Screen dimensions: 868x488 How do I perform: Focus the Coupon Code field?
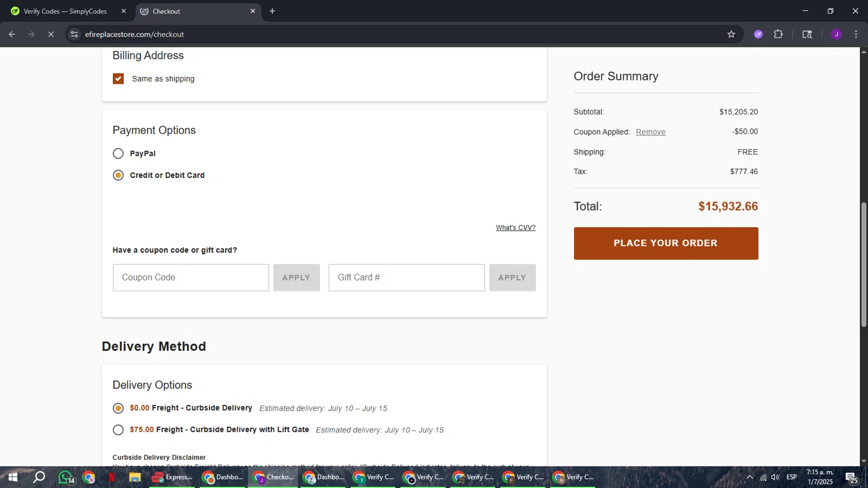(x=191, y=278)
